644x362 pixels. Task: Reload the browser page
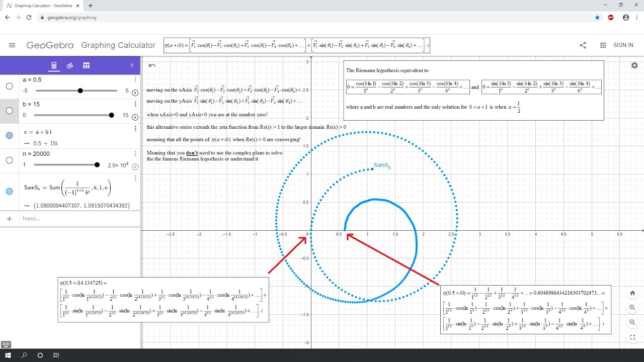(x=29, y=17)
